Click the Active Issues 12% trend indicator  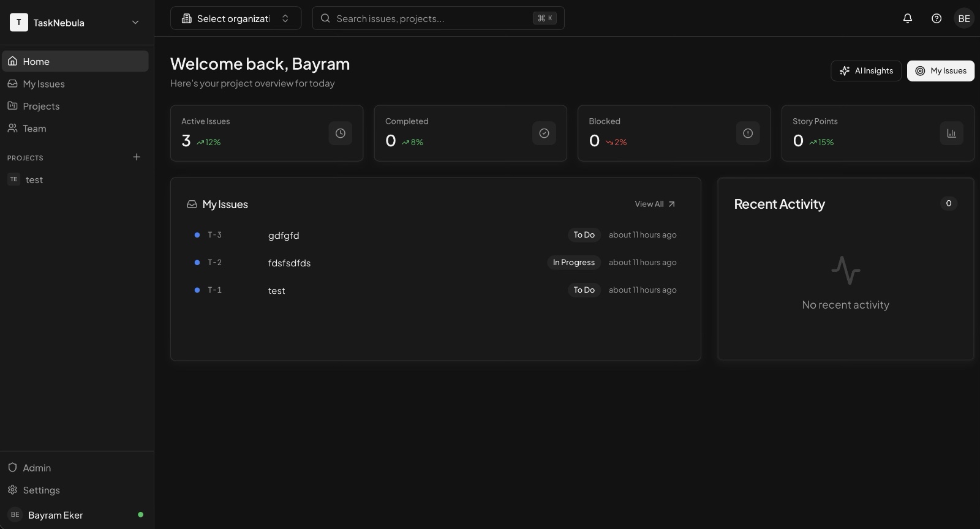tap(208, 142)
